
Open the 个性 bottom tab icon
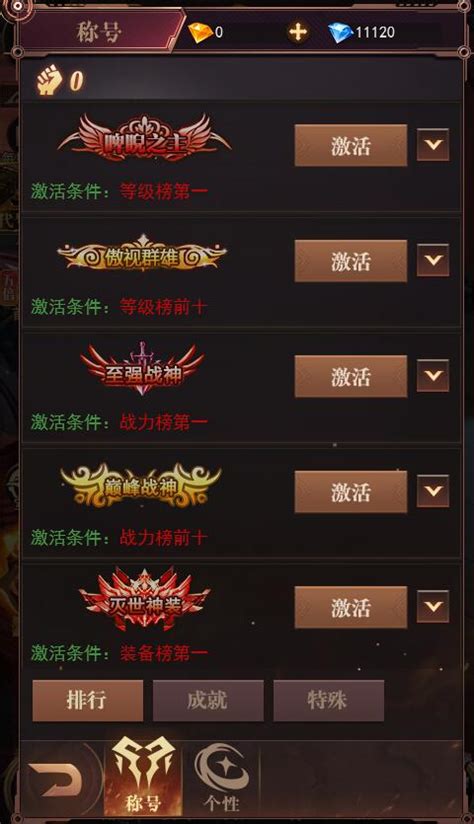[x=222, y=777]
